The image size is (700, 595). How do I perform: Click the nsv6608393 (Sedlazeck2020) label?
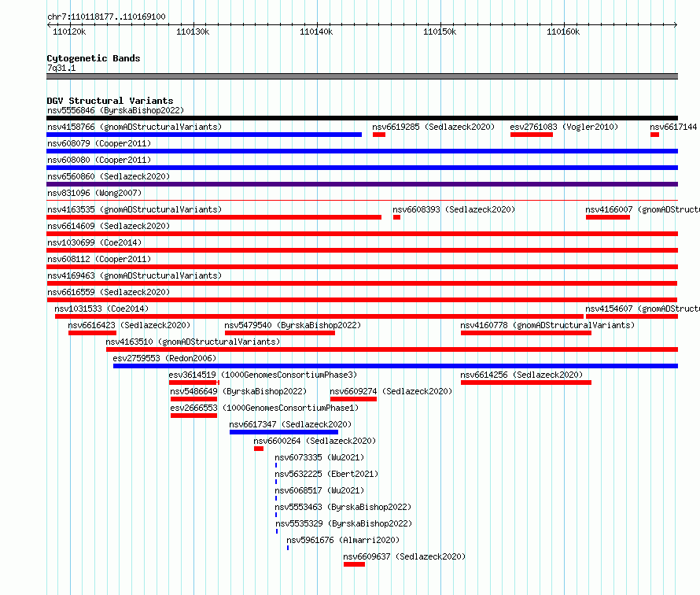coord(454,209)
